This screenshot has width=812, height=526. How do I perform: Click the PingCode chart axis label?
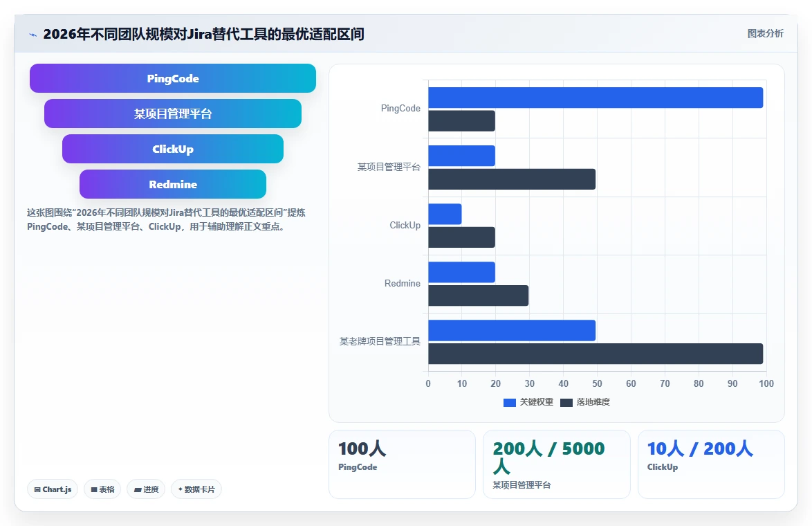tap(400, 108)
